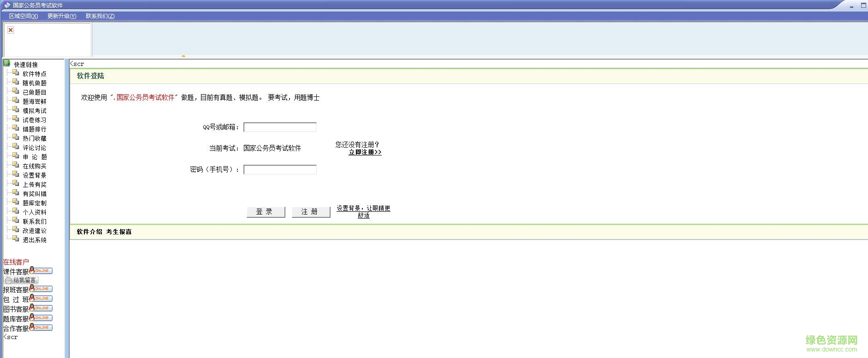Screen dimensions: 868x358
Task: Click folder icon beside 已做题目
Action: click(x=16, y=91)
